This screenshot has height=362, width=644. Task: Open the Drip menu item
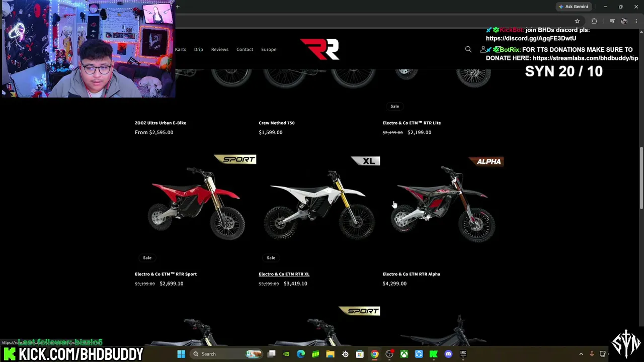[199, 49]
